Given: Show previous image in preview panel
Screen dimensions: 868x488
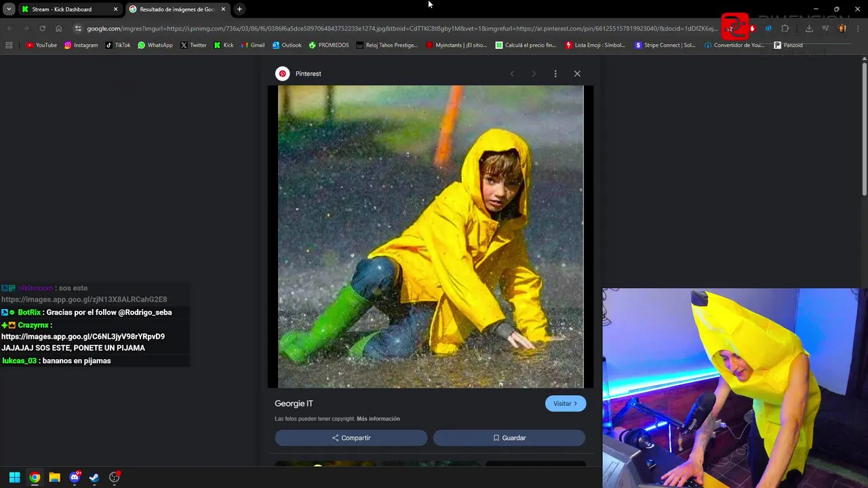Looking at the screenshot, I should click(512, 74).
